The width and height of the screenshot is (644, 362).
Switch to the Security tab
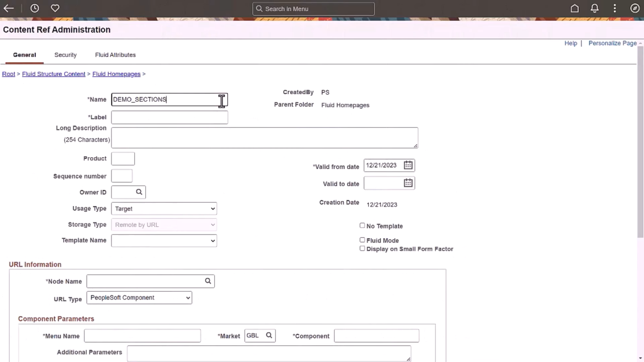tap(65, 54)
